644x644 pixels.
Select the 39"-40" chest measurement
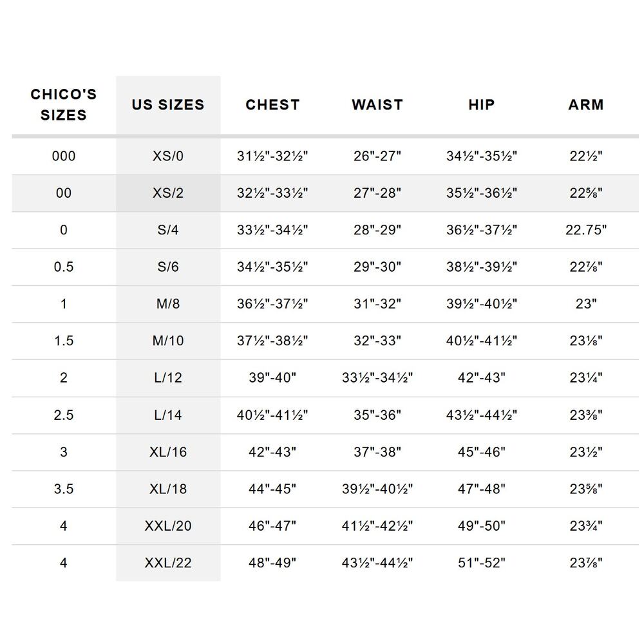click(272, 377)
